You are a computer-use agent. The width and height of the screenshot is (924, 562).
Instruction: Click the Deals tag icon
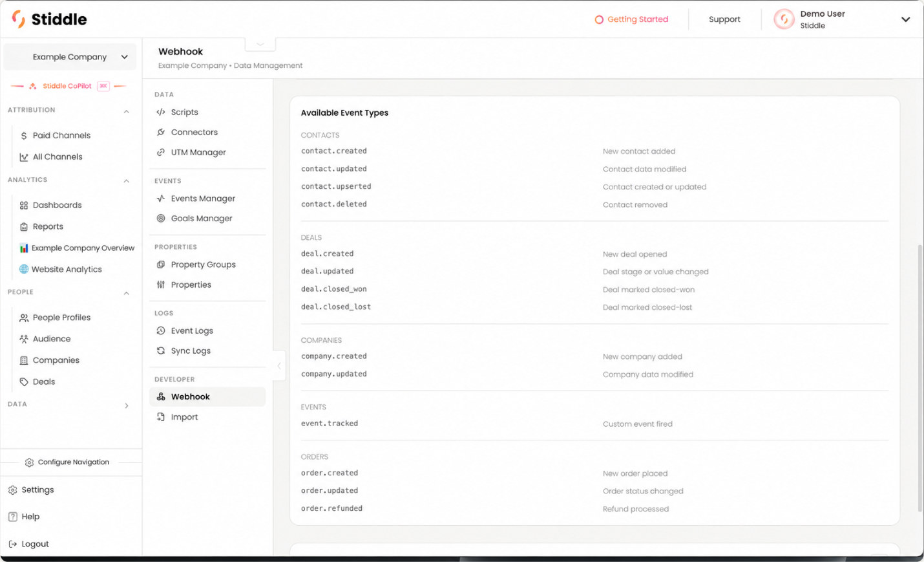coord(24,382)
